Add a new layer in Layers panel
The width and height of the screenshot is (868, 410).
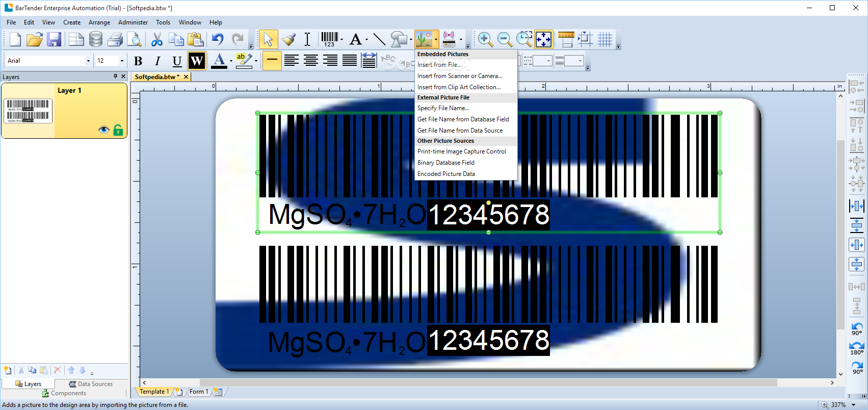[x=8, y=370]
